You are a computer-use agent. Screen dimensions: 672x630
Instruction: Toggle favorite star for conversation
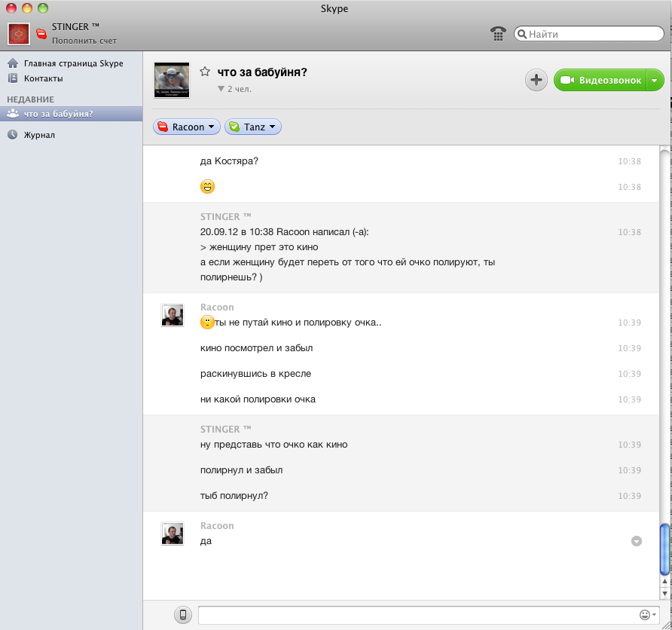(205, 72)
